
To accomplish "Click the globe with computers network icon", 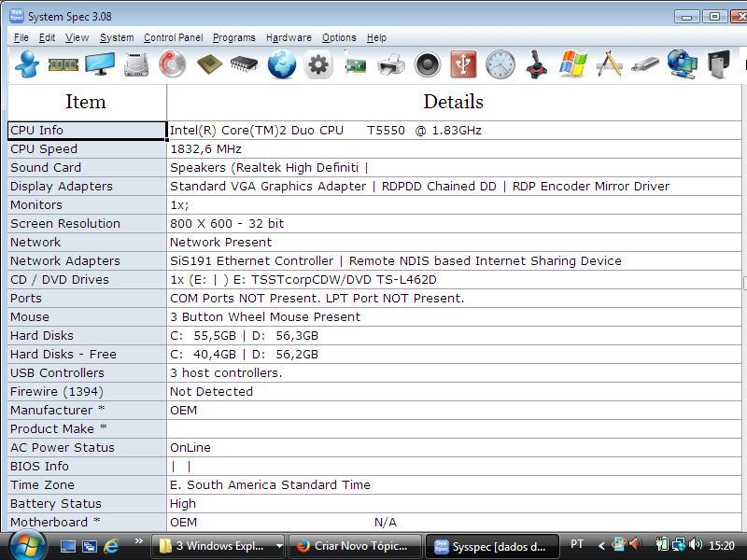I will tap(682, 63).
